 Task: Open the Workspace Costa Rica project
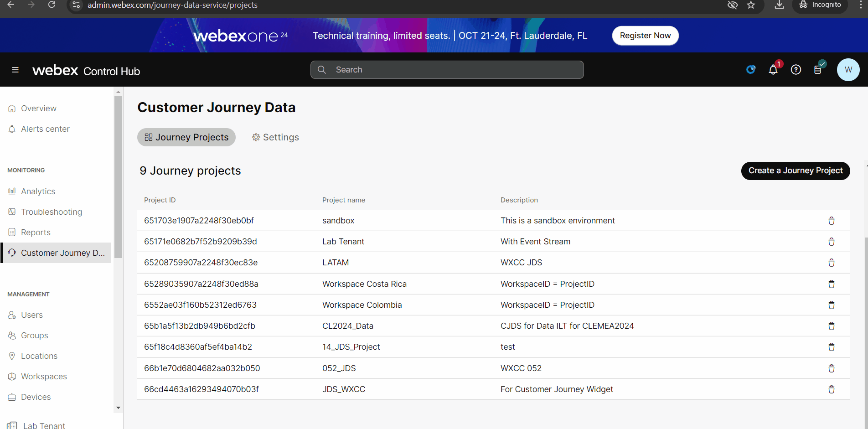tap(364, 284)
